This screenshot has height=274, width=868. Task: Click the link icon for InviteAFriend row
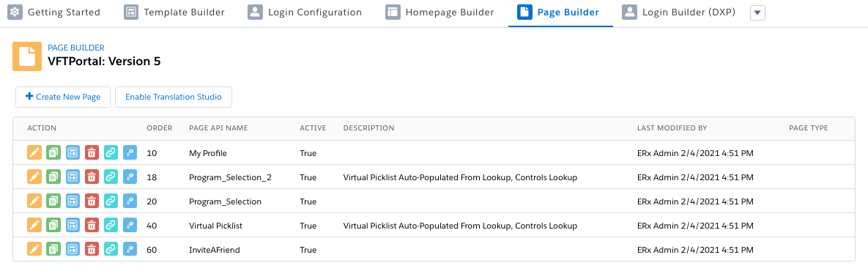click(111, 251)
